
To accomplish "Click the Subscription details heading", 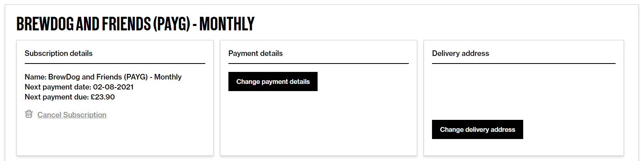I will coord(58,54).
